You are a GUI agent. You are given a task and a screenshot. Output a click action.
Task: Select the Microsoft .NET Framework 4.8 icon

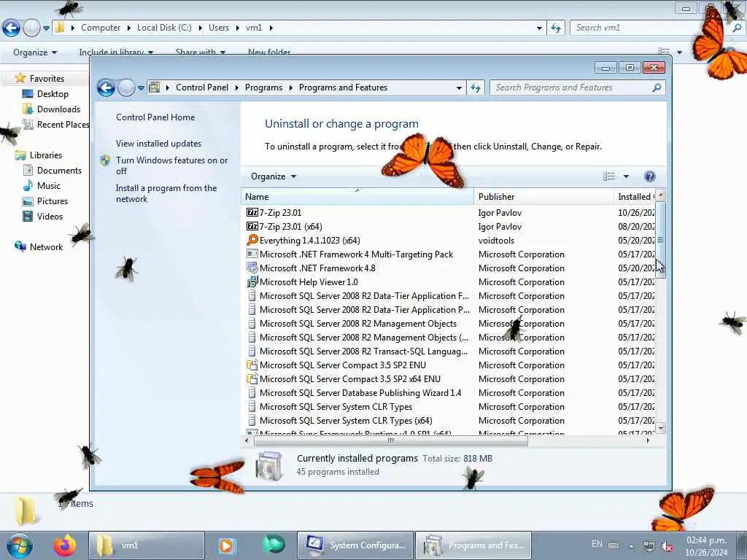[x=252, y=268]
